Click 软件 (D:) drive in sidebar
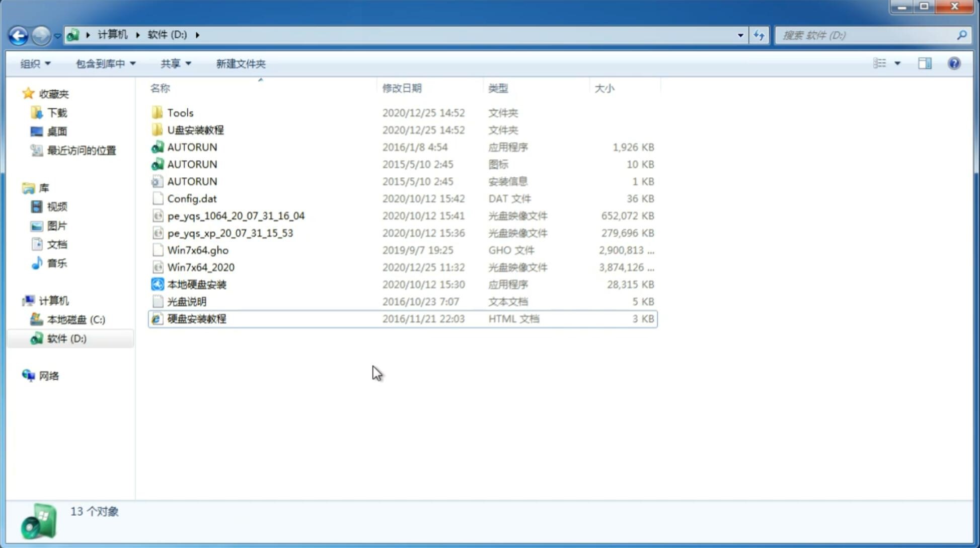Screen dimensions: 980x548 [66, 338]
